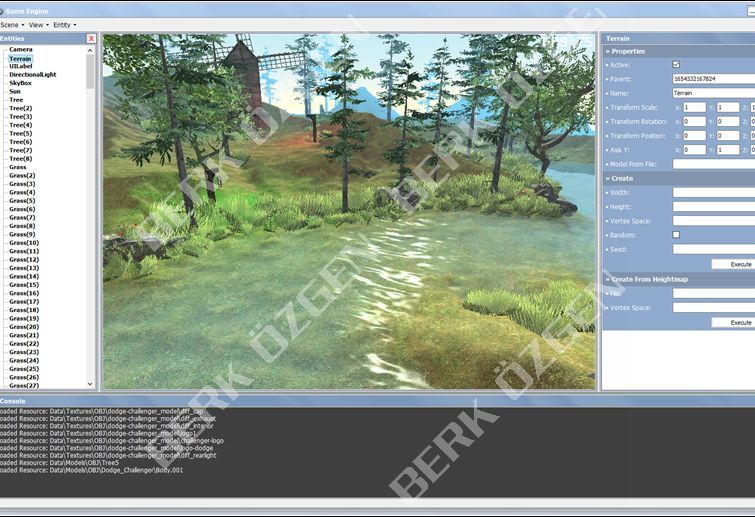This screenshot has width=755, height=517.
Task: Open the Scene menu
Action: [12, 25]
